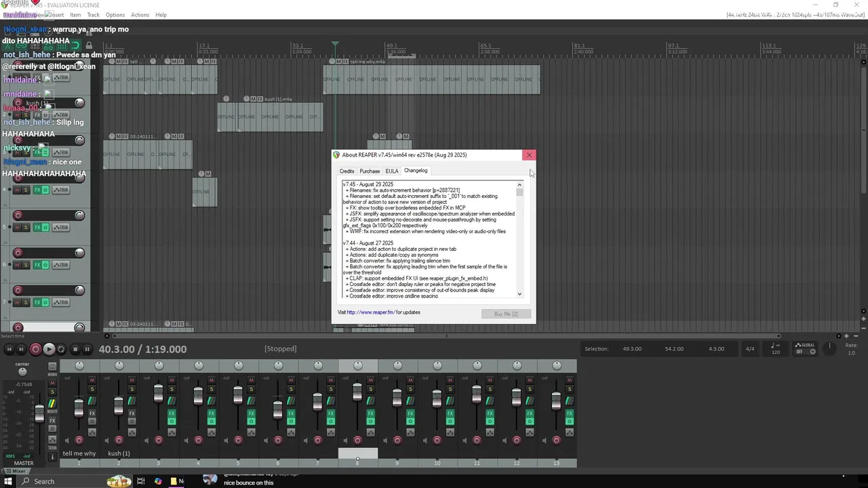Select mixer channel number 13 label
This screenshot has height=488, width=868.
pyautogui.click(x=557, y=463)
